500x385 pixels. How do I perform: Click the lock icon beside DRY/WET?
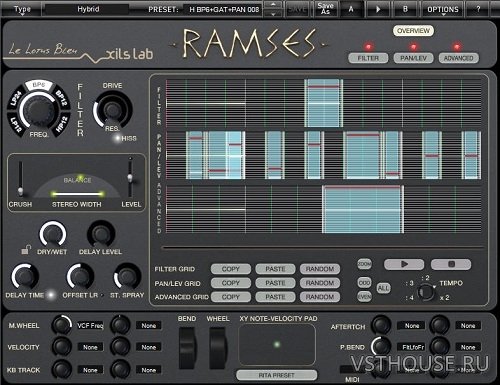pos(26,249)
